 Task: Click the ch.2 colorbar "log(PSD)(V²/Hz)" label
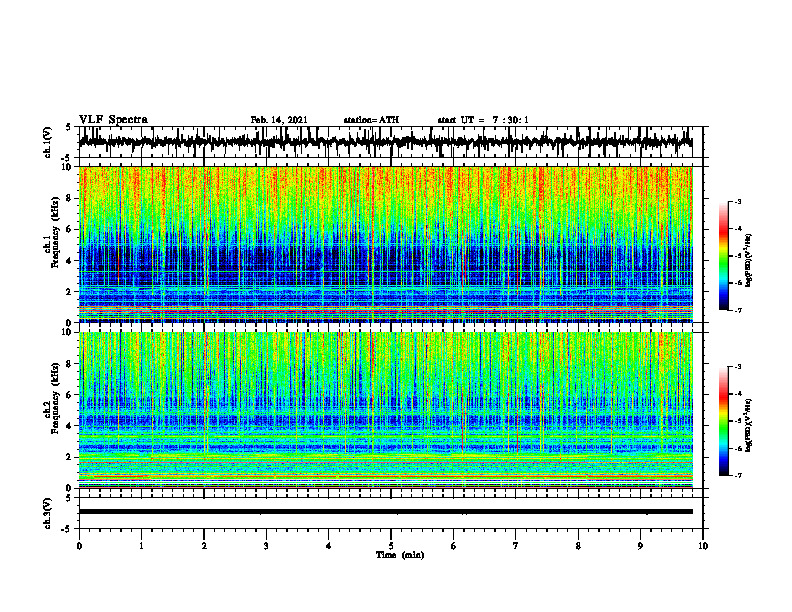coord(749,426)
